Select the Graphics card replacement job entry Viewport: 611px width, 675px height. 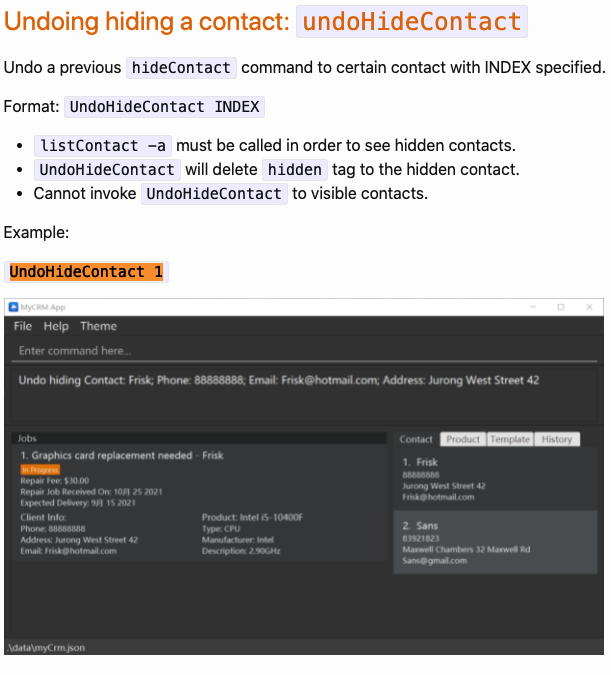(x=199, y=503)
